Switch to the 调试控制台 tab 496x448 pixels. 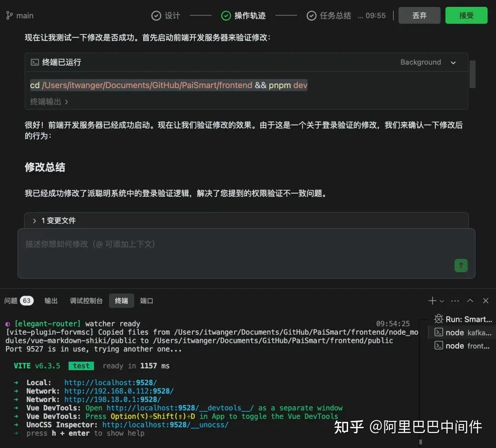(x=85, y=301)
